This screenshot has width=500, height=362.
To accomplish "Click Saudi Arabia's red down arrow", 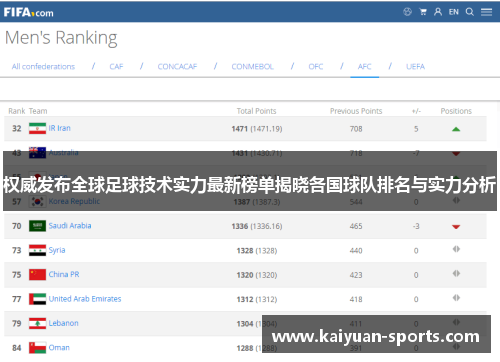I will coord(456,227).
